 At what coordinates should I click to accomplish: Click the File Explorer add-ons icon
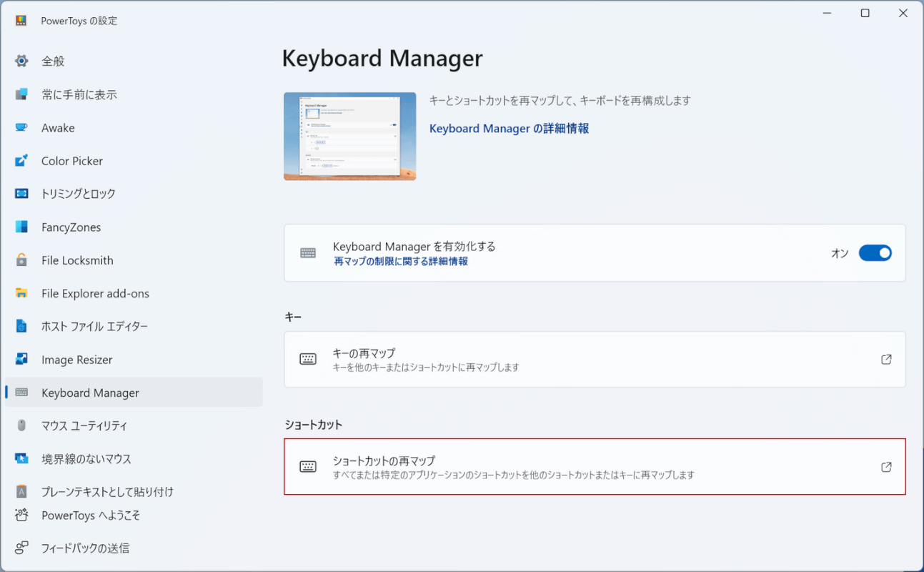(21, 293)
